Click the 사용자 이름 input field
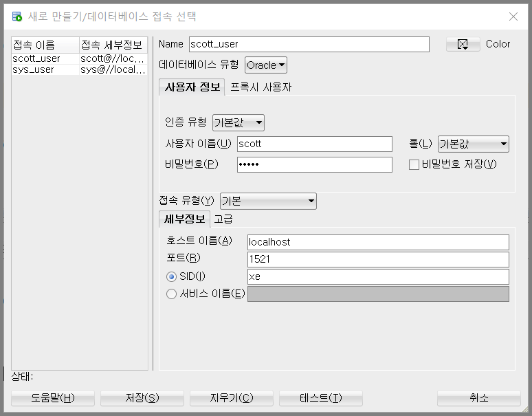Screen dimensions: 532x416 point(315,144)
